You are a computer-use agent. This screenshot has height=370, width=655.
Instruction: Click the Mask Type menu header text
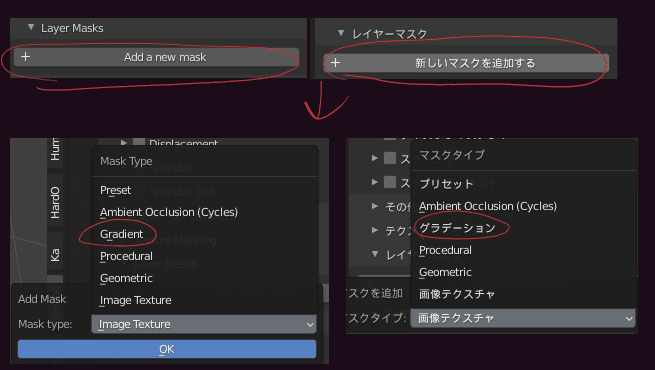[x=126, y=161]
